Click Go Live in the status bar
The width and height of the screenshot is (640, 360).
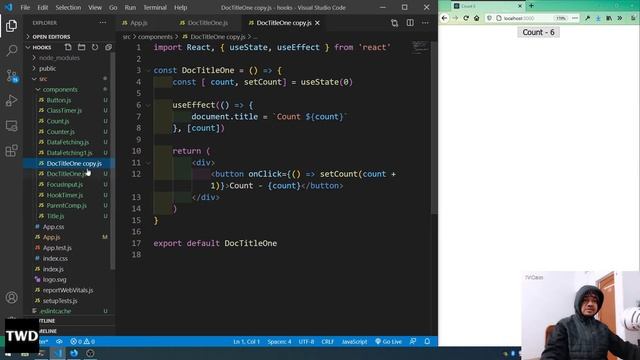pyautogui.click(x=388, y=341)
